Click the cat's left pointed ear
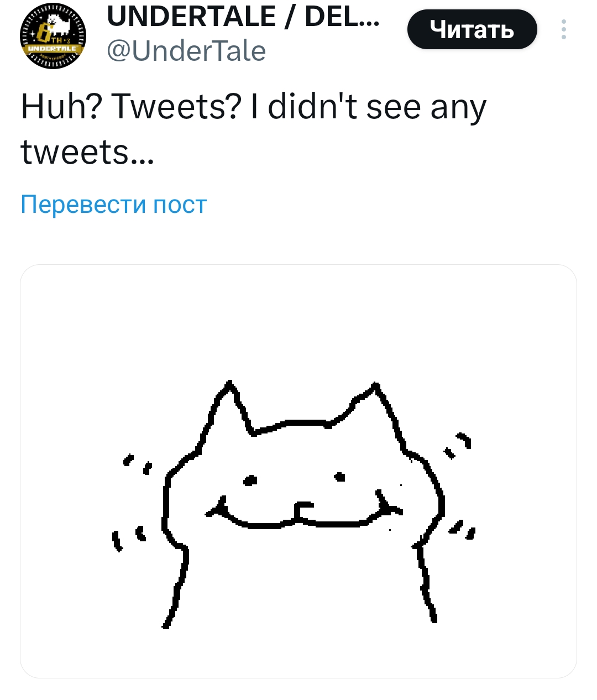This screenshot has width=597, height=700. point(227,406)
